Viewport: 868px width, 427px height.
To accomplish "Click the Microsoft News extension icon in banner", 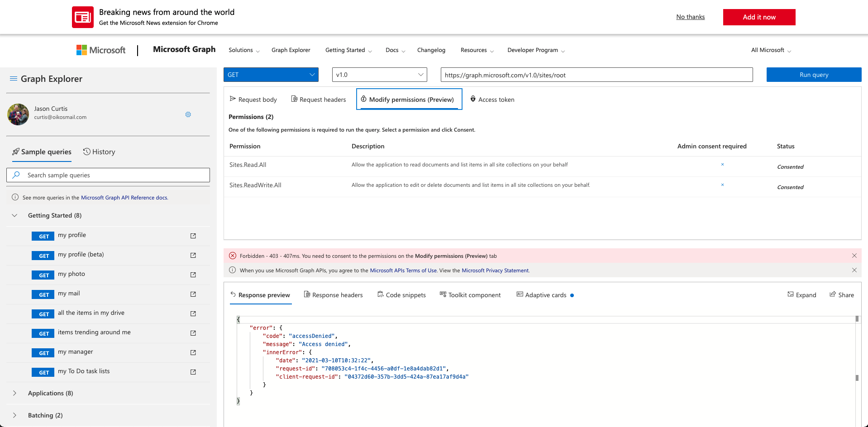I will [x=83, y=17].
